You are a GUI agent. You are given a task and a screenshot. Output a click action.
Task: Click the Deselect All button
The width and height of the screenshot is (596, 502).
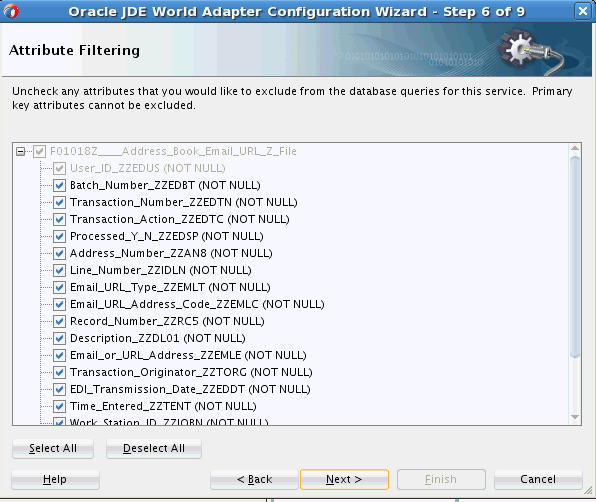154,448
